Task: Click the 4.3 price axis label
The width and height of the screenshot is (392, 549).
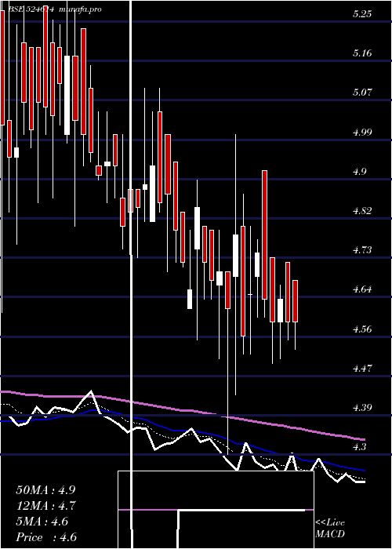Action: click(x=359, y=447)
